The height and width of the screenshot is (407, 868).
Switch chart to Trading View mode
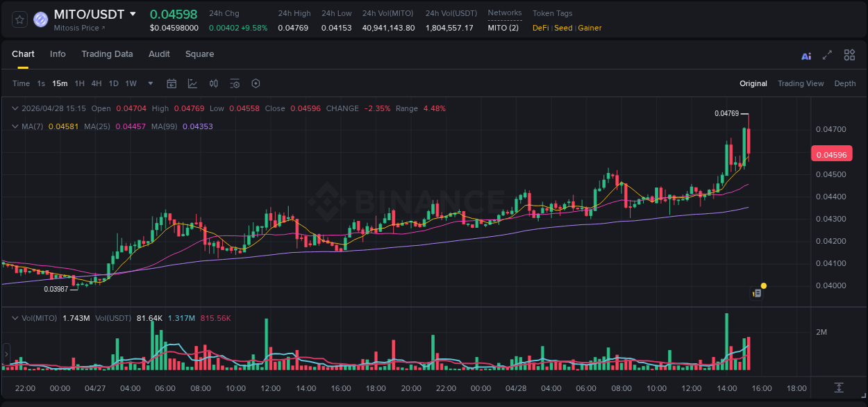click(801, 83)
